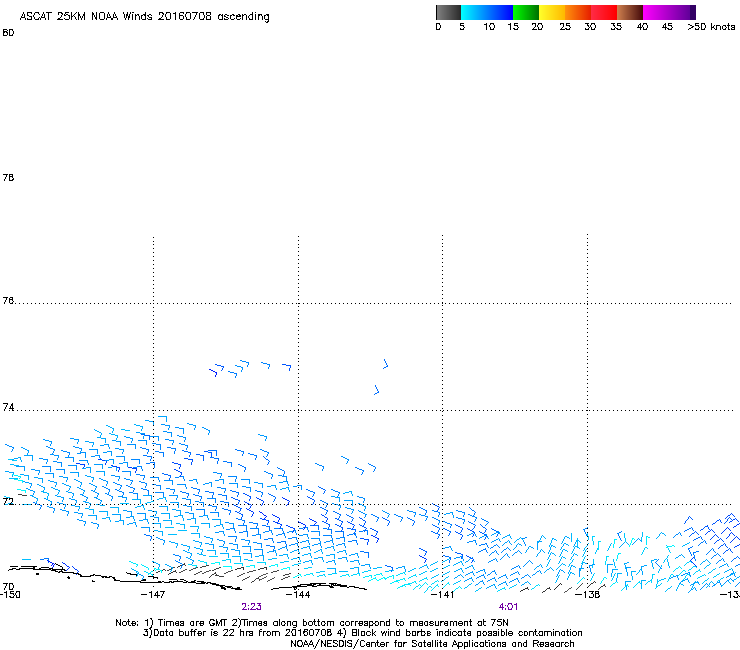Click the longitude label -147
The width and height of the screenshot is (740, 650).
coord(153,594)
